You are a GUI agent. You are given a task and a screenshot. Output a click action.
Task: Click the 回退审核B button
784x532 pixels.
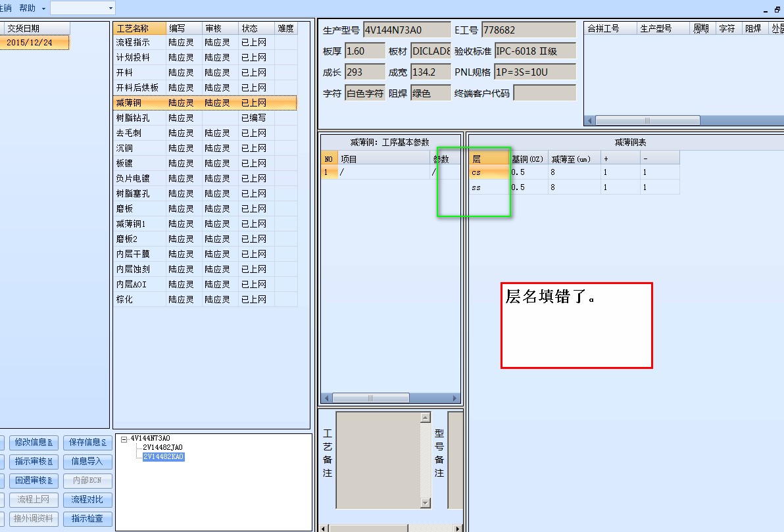pyautogui.click(x=34, y=481)
